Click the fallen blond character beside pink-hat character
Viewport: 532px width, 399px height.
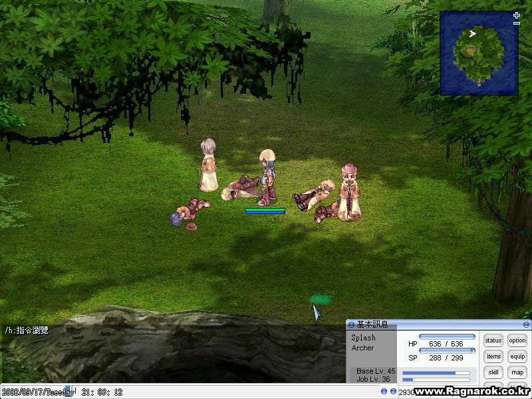[314, 194]
